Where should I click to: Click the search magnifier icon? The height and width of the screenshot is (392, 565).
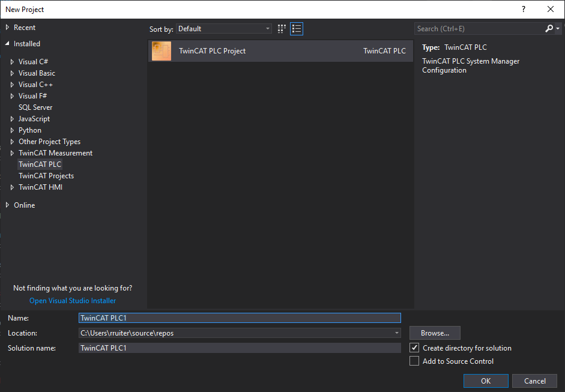549,29
